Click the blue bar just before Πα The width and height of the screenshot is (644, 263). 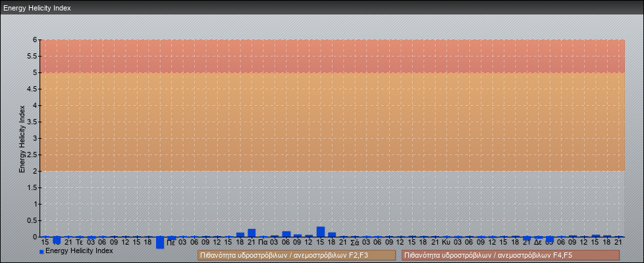[252, 233]
